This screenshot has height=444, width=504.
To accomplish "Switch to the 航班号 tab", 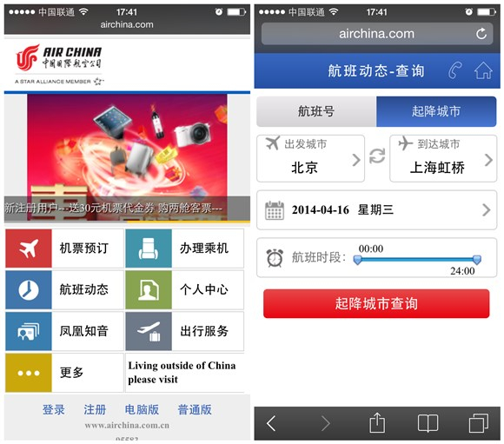I will pos(316,111).
